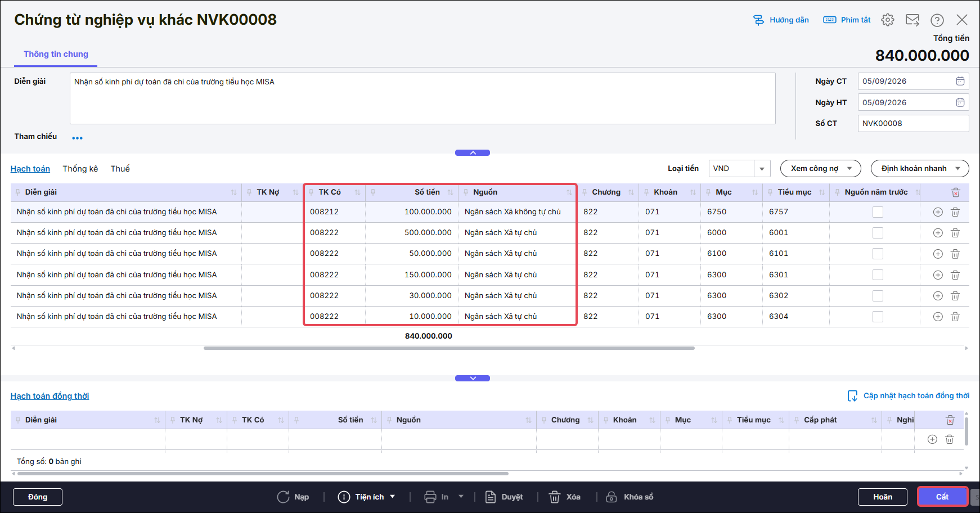Image resolution: width=980 pixels, height=513 pixels.
Task: Click the horizontal scrollbar under Hạch toán grid
Action: click(x=449, y=348)
